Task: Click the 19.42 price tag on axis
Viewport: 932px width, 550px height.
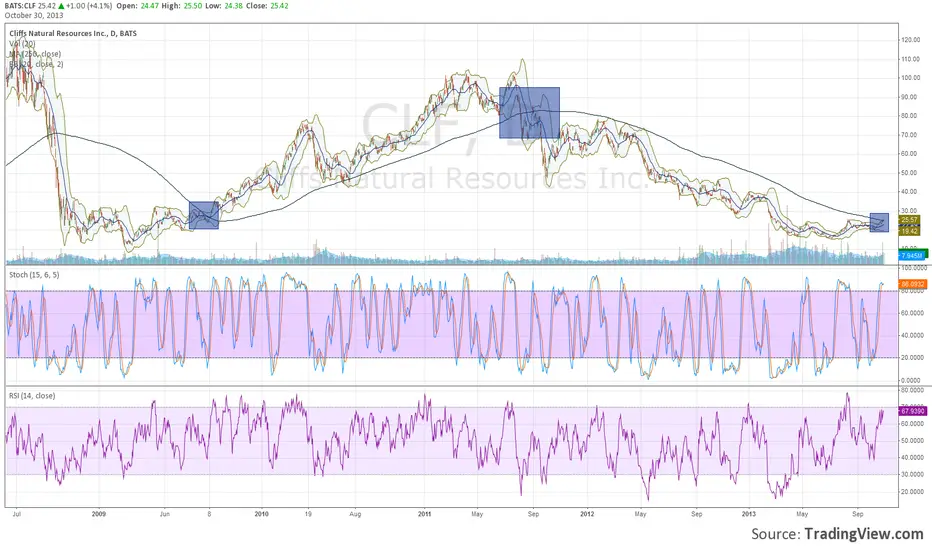Action: (x=909, y=231)
